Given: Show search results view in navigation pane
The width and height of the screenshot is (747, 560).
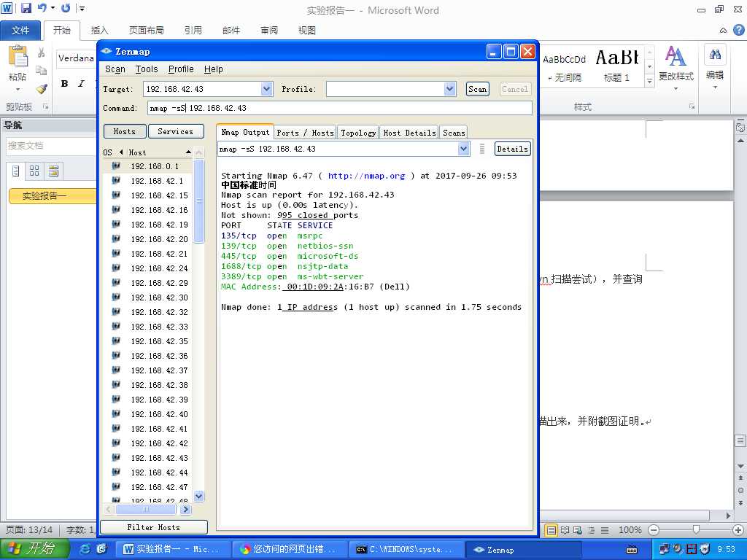Looking at the screenshot, I should click(x=53, y=171).
